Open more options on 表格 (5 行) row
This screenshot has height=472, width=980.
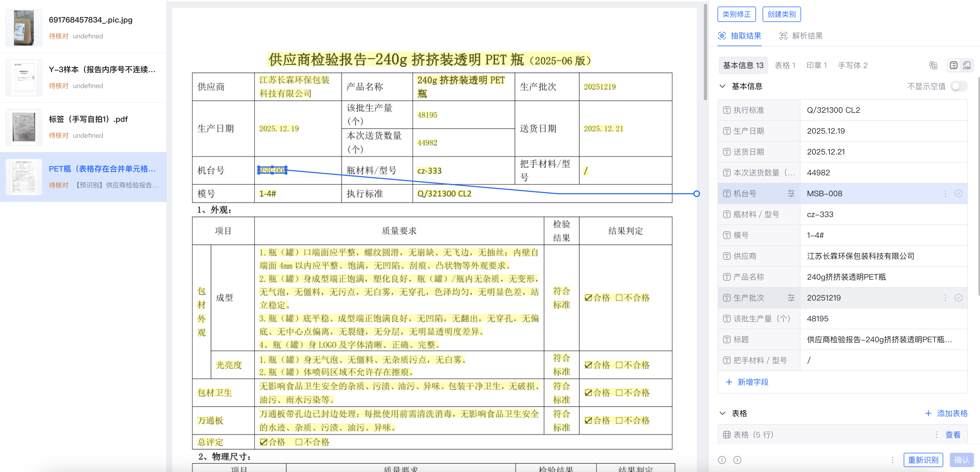pos(936,435)
